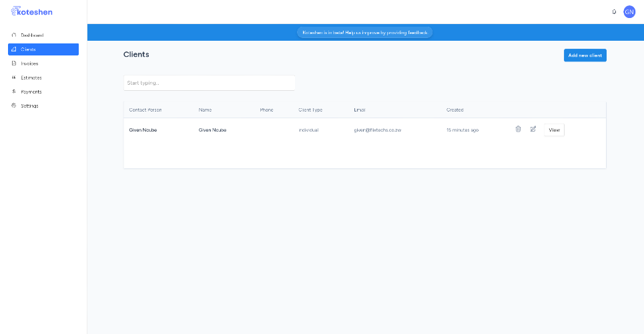This screenshot has height=334, width=644.
Task: Click the given@fixtechs.co.zw email cell
Action: click(x=378, y=130)
